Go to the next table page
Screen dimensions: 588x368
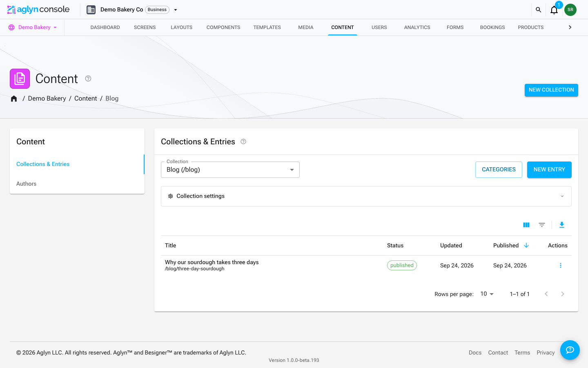(x=563, y=294)
